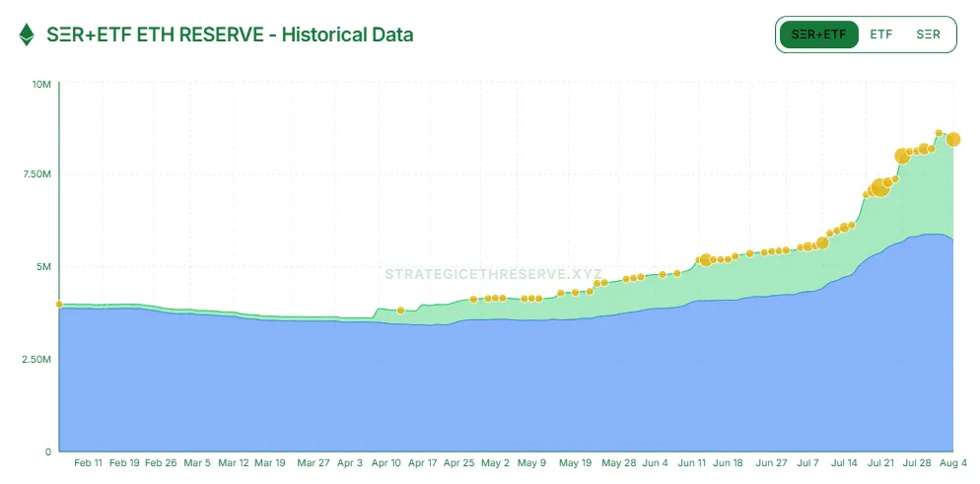The height and width of the screenshot is (484, 980).
Task: Click the big yellow bubble above Aug 4
Action: click(953, 139)
